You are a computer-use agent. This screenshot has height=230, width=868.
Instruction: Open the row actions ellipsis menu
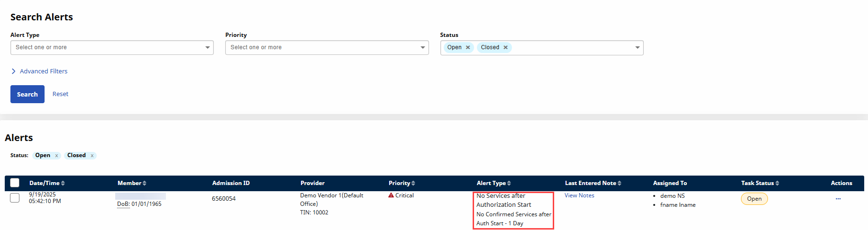[838, 199]
